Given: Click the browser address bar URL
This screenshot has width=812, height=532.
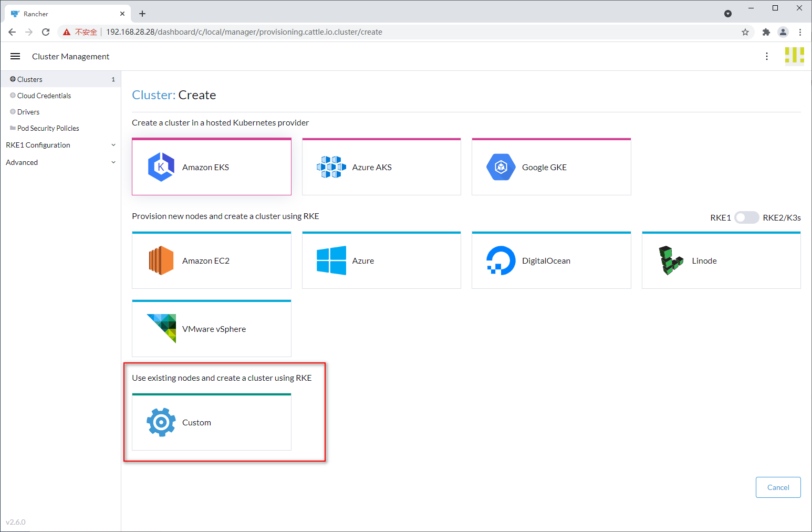Looking at the screenshot, I should click(244, 32).
